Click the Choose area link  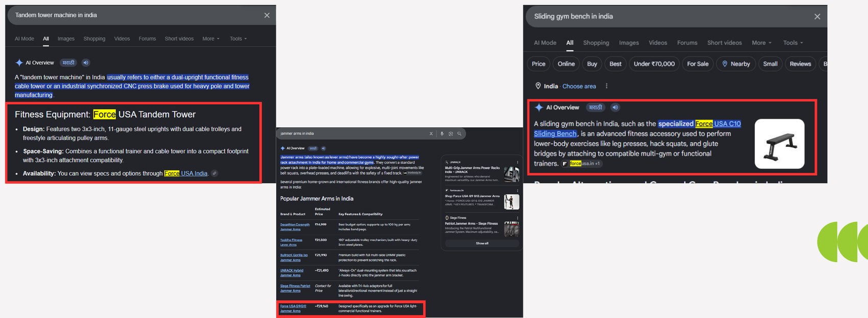[579, 86]
